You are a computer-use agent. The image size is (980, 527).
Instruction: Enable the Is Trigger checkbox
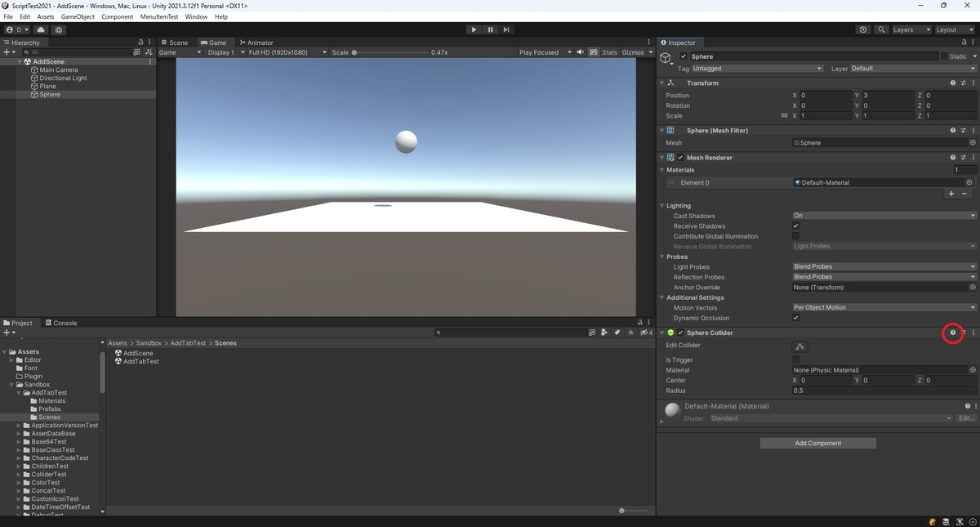coord(796,360)
